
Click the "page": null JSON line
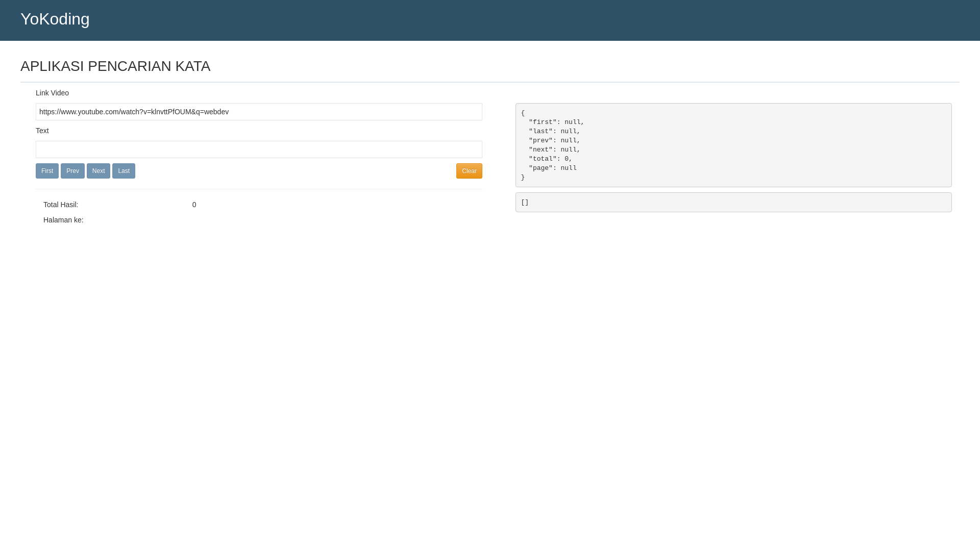(552, 168)
